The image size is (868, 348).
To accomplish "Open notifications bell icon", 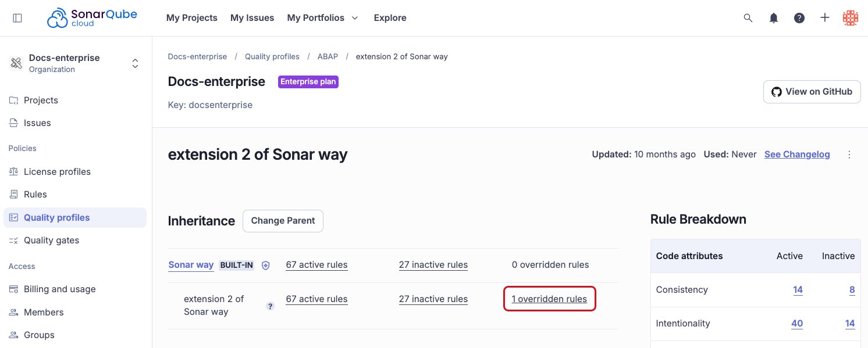I will click(774, 18).
